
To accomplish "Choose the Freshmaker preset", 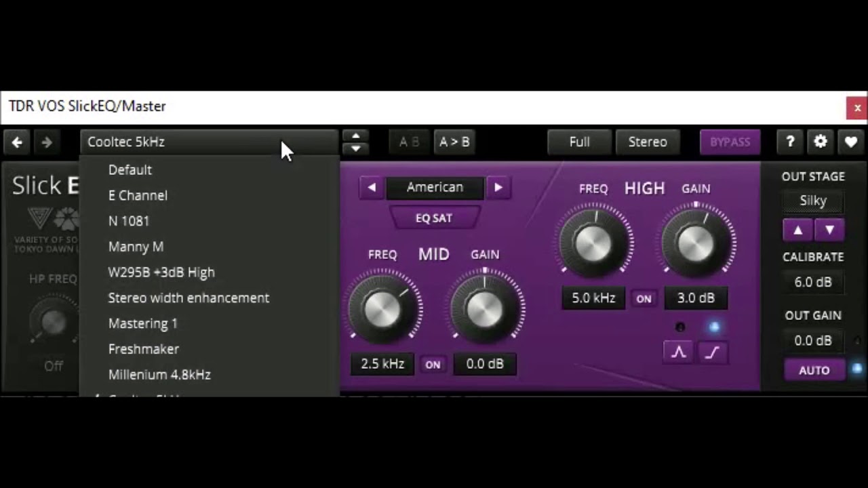I will coord(210,349).
